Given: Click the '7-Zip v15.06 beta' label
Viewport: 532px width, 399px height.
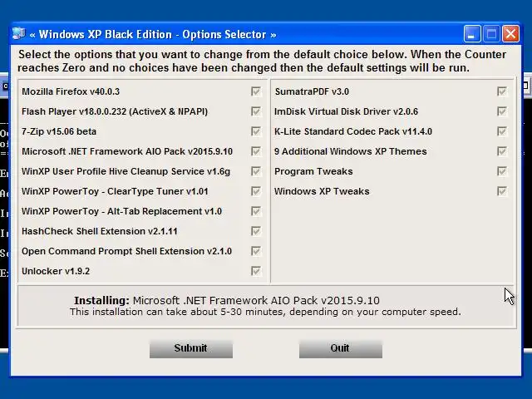Looking at the screenshot, I should pyautogui.click(x=59, y=131).
